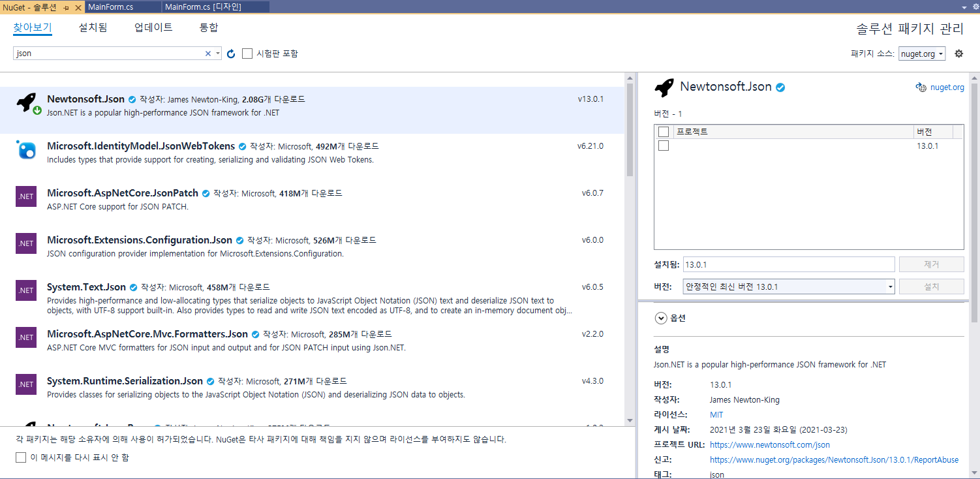Click the version column header in project table
Viewport: 980px width, 479px height.
pos(933,132)
